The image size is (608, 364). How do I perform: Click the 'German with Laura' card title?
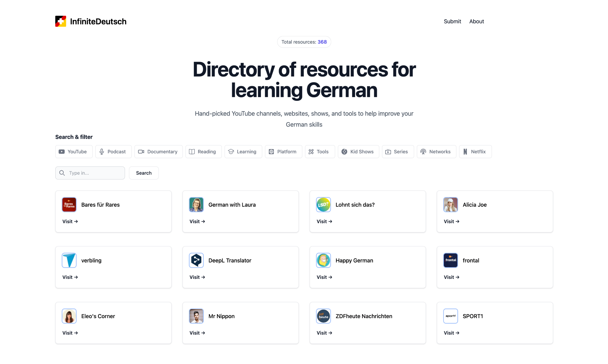232,205
